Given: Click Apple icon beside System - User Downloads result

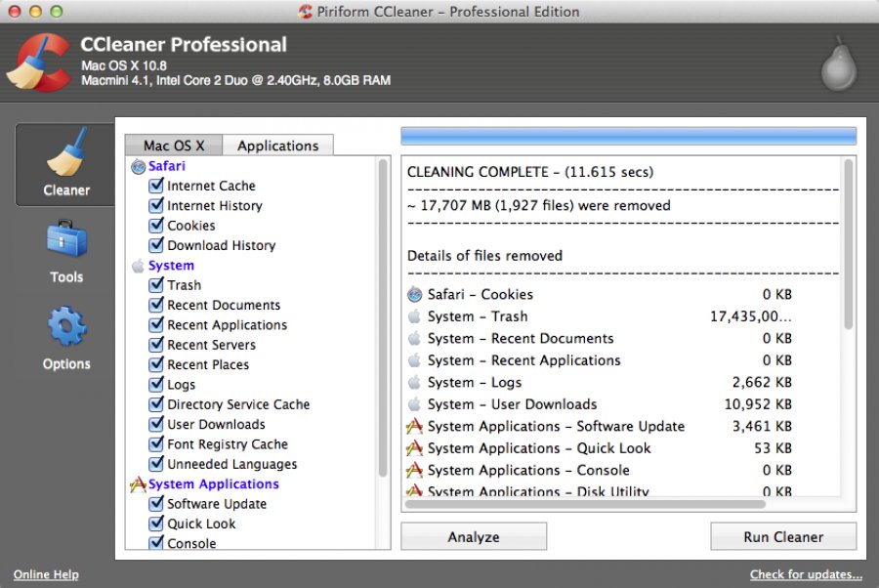Looking at the screenshot, I should pyautogui.click(x=415, y=404).
